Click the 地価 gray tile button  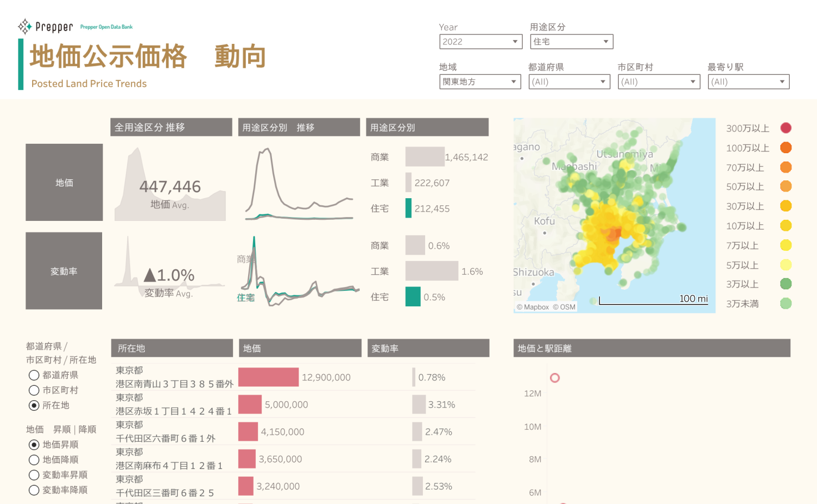click(64, 183)
